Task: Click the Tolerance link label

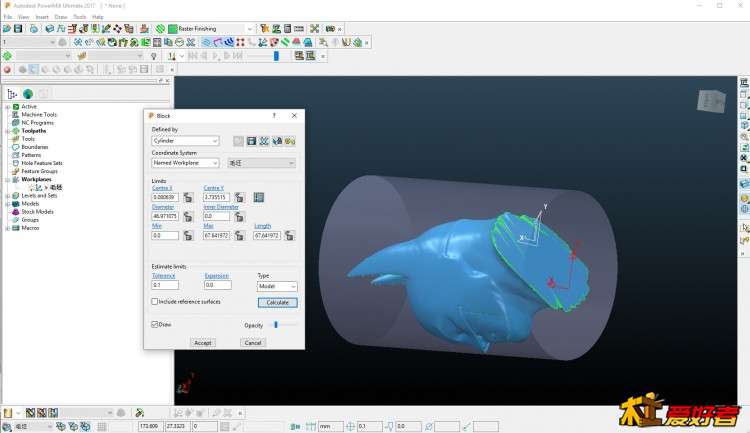Action: tap(164, 276)
